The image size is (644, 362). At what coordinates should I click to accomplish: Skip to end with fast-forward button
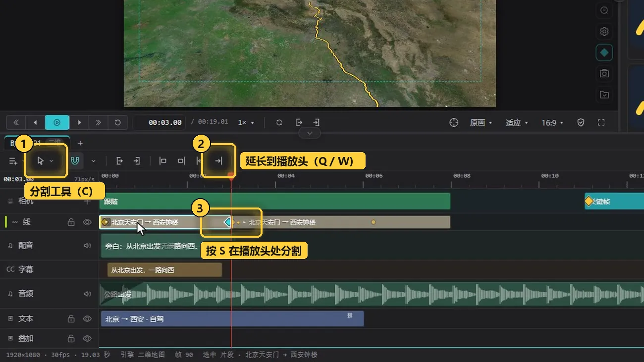pos(98,122)
